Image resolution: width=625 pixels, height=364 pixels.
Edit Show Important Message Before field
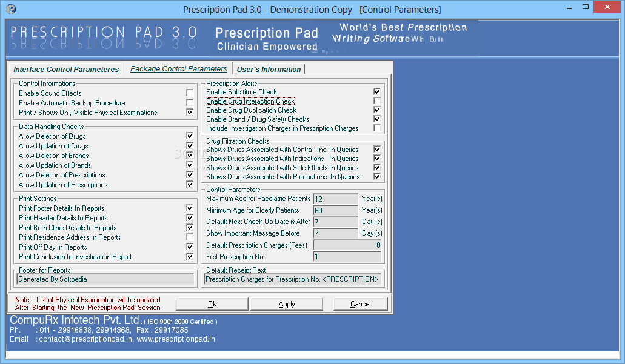336,233
